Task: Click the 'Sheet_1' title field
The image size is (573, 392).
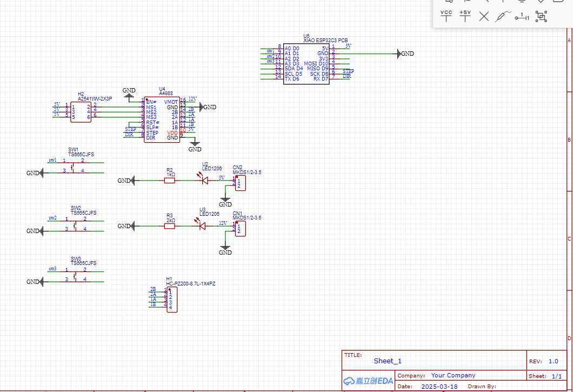Action: click(x=388, y=361)
